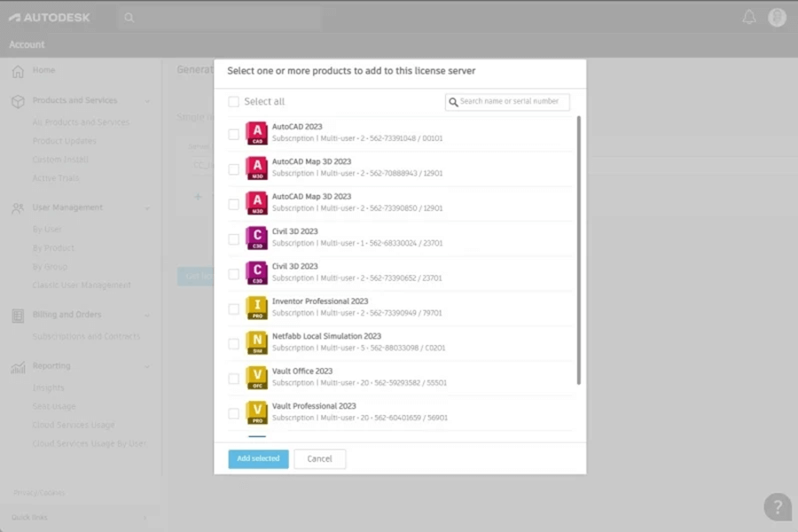Open the help question mark icon

pyautogui.click(x=777, y=506)
